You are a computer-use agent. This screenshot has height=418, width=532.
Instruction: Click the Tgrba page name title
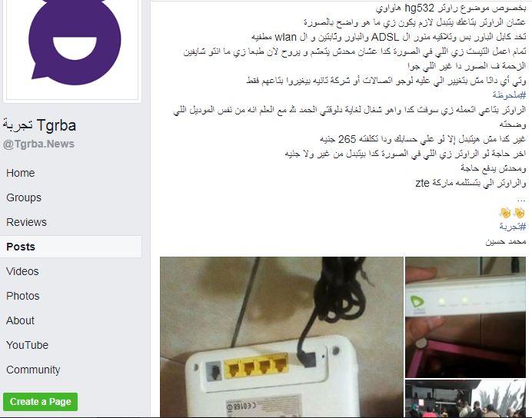coord(40,125)
